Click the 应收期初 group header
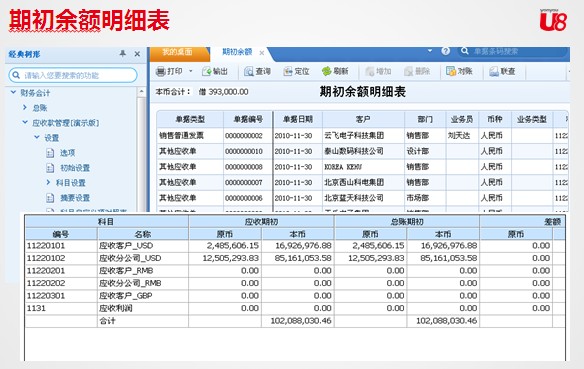Screen dimensions: 584x369 [x=261, y=222]
